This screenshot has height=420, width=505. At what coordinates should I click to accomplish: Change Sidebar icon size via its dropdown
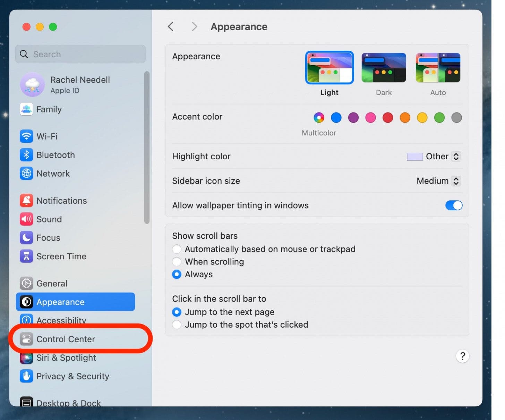pos(455,181)
